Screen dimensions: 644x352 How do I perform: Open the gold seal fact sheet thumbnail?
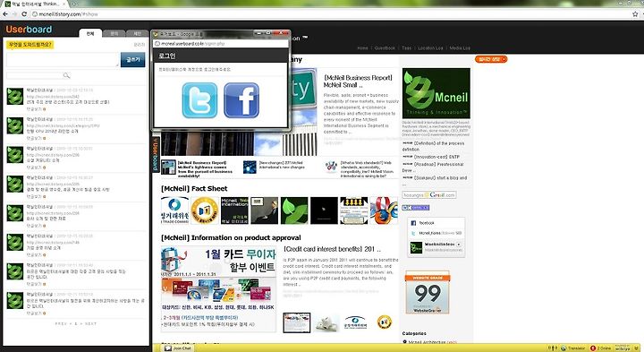205,210
